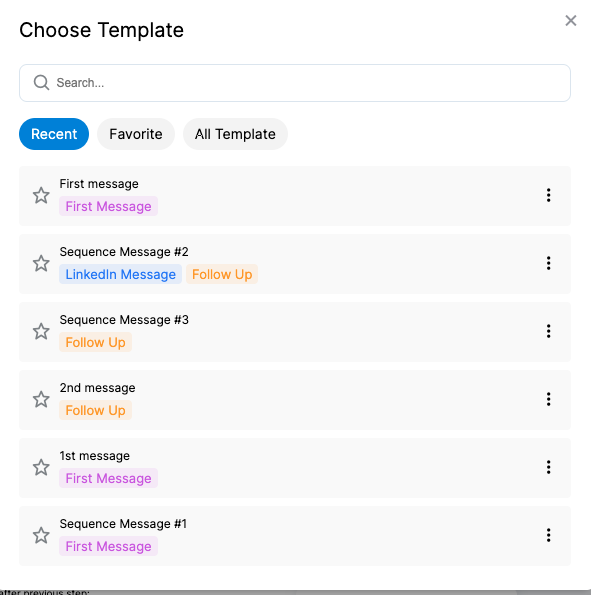Focus the template search field
Image resolution: width=591 pixels, height=595 pixels.
295,83
